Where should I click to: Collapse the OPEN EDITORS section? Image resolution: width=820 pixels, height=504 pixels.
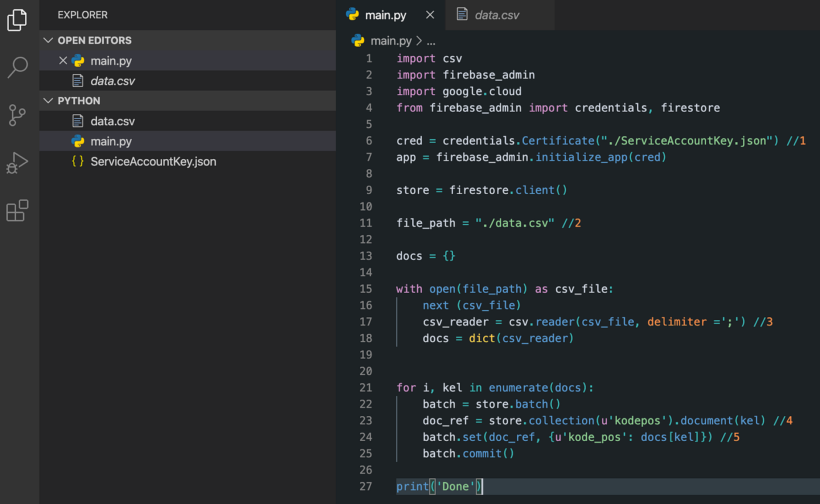point(48,40)
